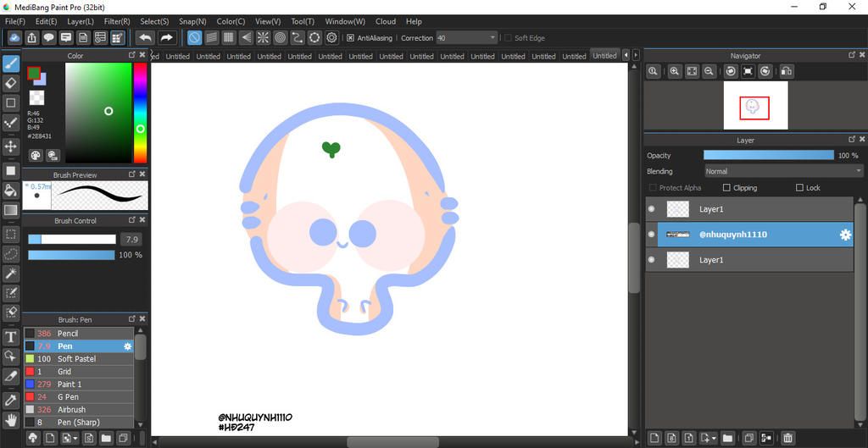Open Pen brush settings gear
This screenshot has height=448, width=868.
(128, 346)
